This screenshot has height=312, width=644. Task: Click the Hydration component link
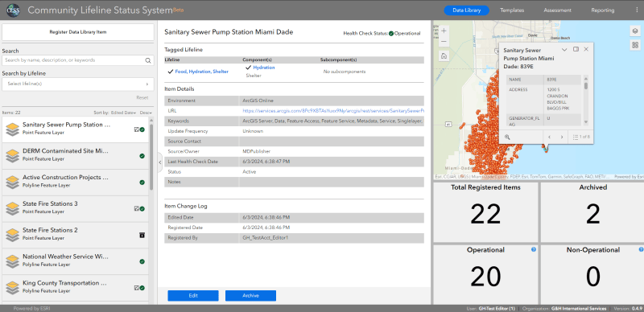pos(264,68)
